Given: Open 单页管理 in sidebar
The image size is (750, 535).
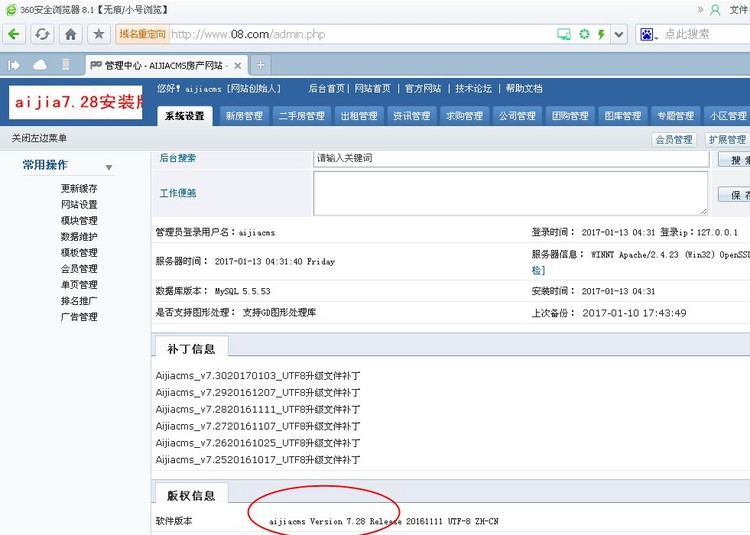Looking at the screenshot, I should coord(79,284).
